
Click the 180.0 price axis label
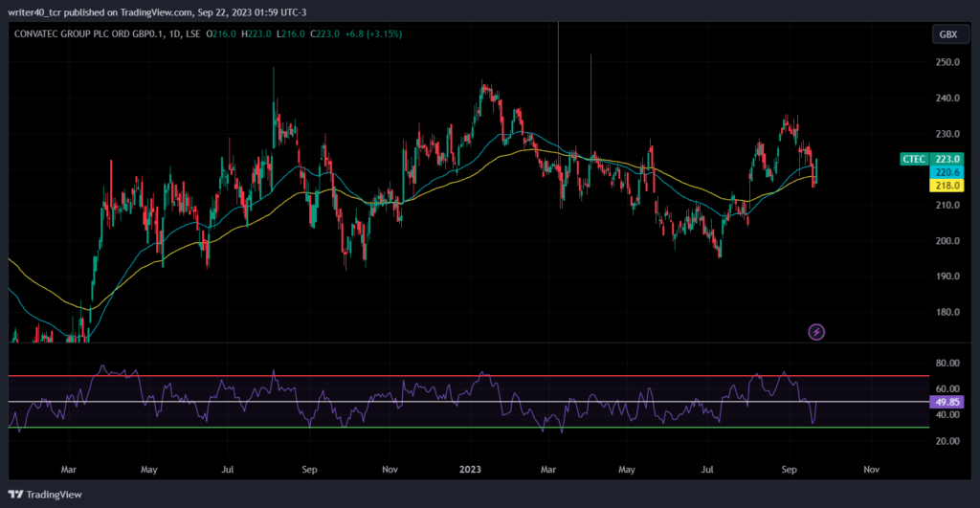947,312
